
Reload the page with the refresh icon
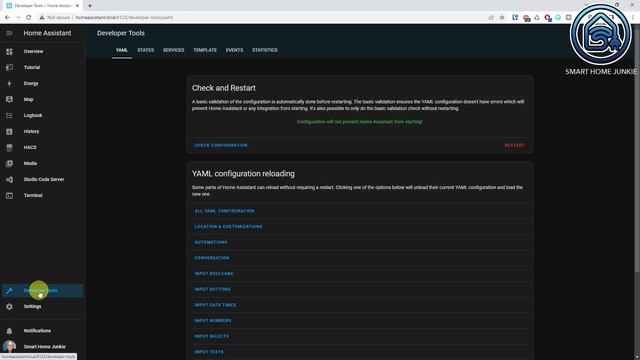[29, 18]
